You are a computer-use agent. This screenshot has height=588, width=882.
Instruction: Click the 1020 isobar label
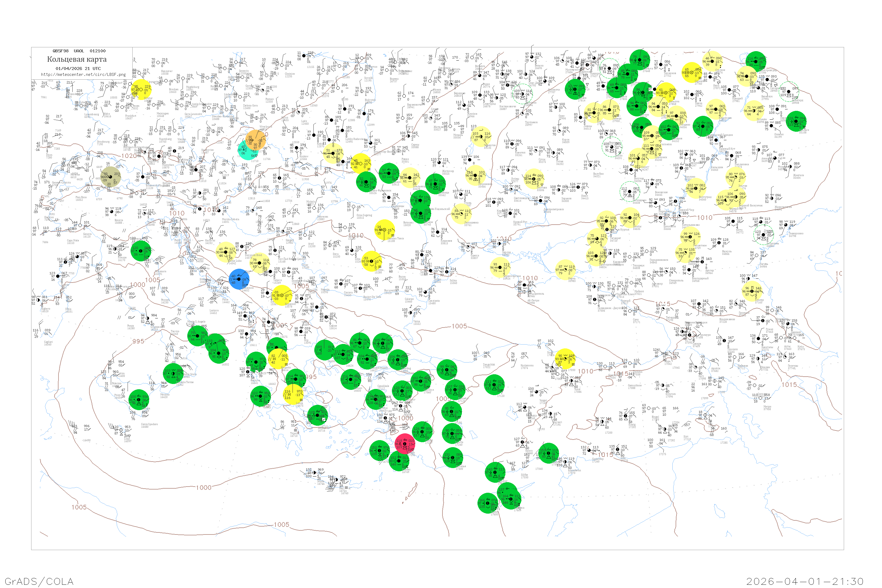click(x=129, y=156)
